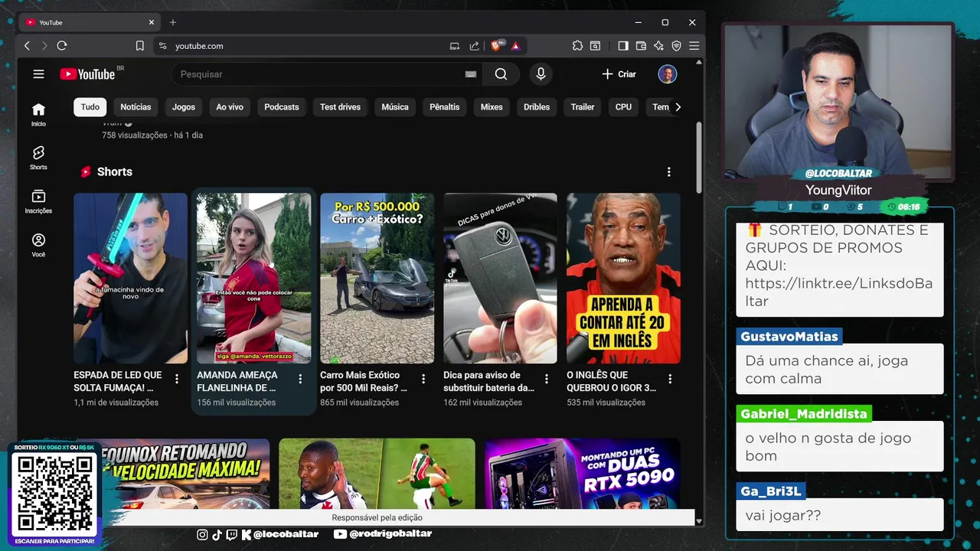Image resolution: width=980 pixels, height=551 pixels.
Task: Click the search magnifier button
Action: [x=501, y=74]
